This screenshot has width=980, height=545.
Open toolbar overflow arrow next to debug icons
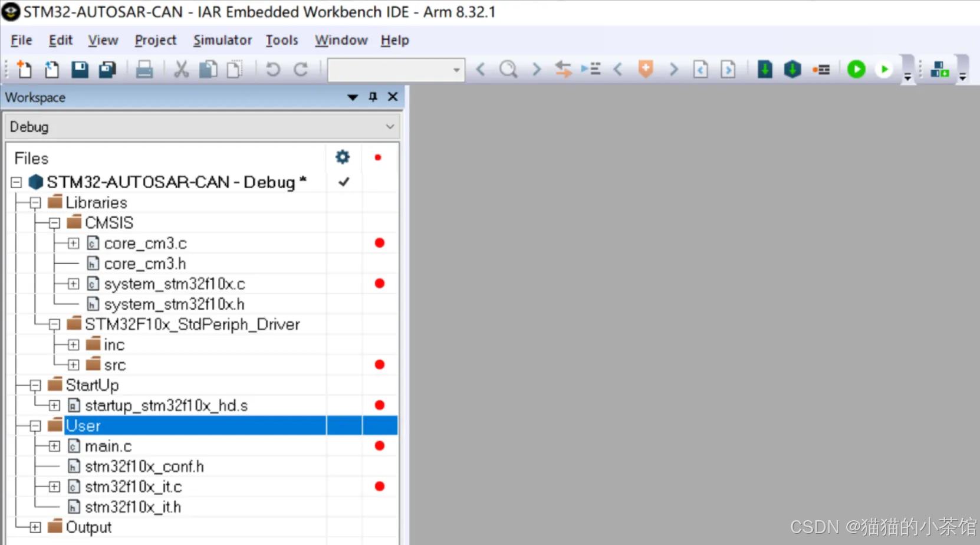(908, 77)
